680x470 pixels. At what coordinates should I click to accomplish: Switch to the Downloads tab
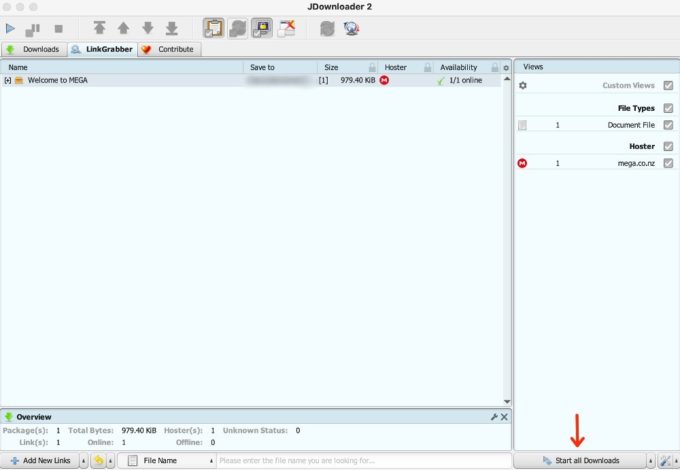(34, 49)
